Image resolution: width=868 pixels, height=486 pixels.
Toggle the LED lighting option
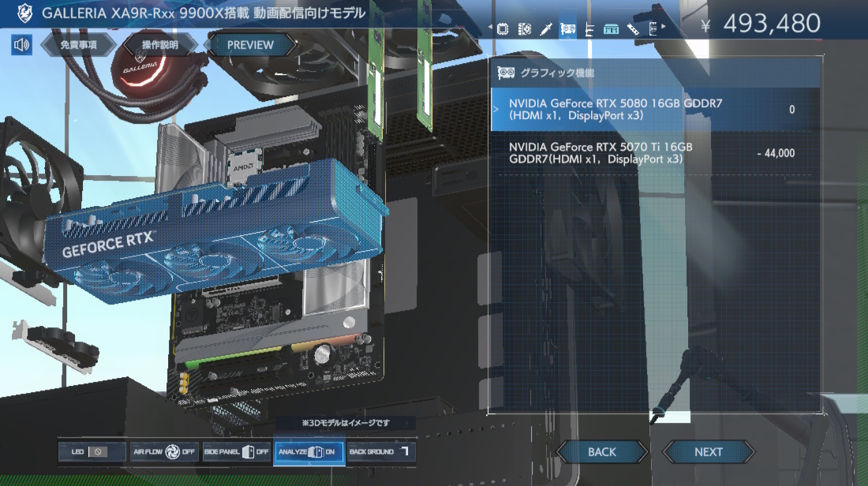click(x=92, y=452)
